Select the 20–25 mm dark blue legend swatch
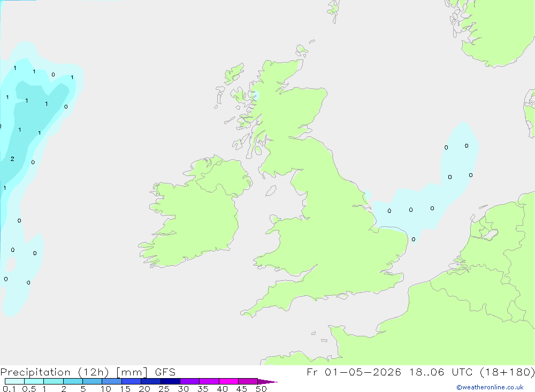This screenshot has width=535, height=392. point(150,381)
